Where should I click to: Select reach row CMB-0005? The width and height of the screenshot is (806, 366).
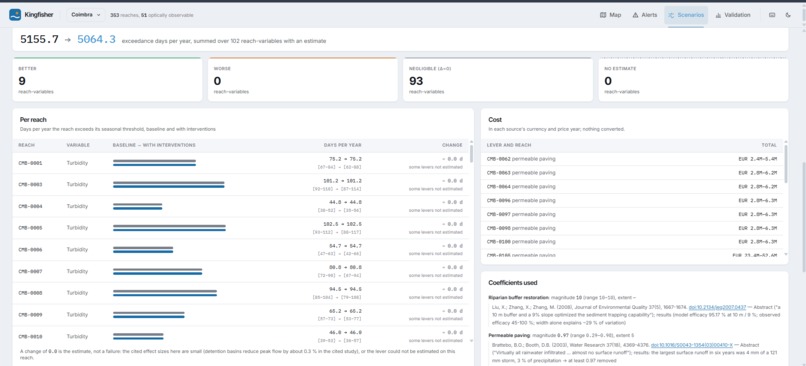pyautogui.click(x=241, y=228)
